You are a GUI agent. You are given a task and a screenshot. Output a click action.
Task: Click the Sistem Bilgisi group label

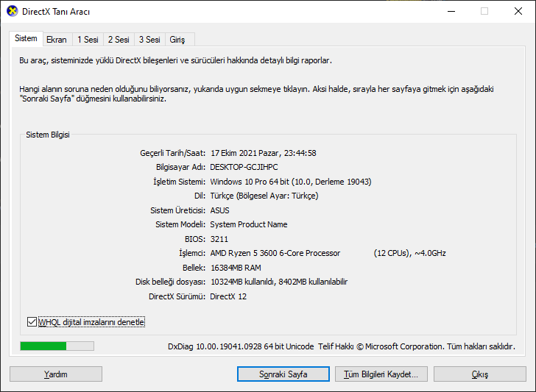[x=48, y=135]
